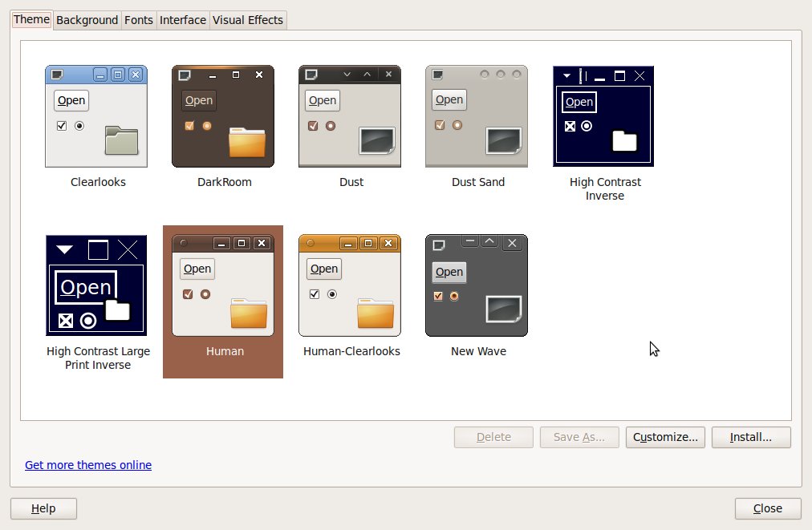Click the checkbox in the Clearlooks preview

[x=62, y=126]
